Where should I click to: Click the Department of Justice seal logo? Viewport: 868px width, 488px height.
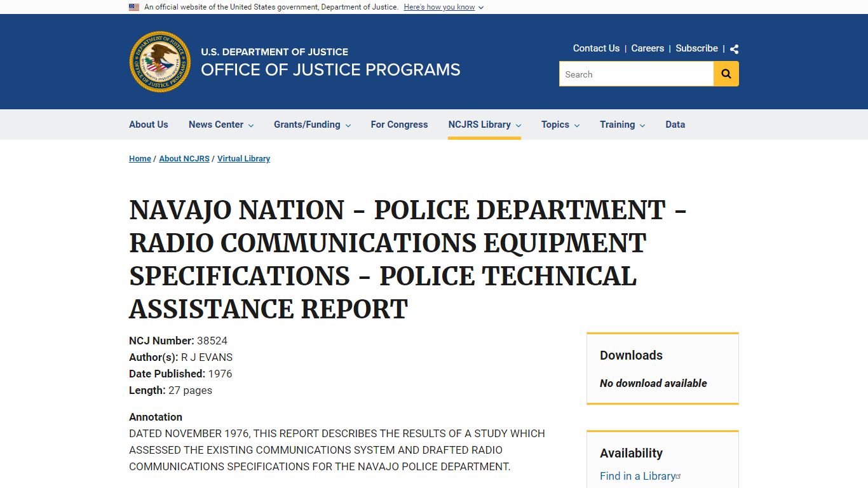160,62
